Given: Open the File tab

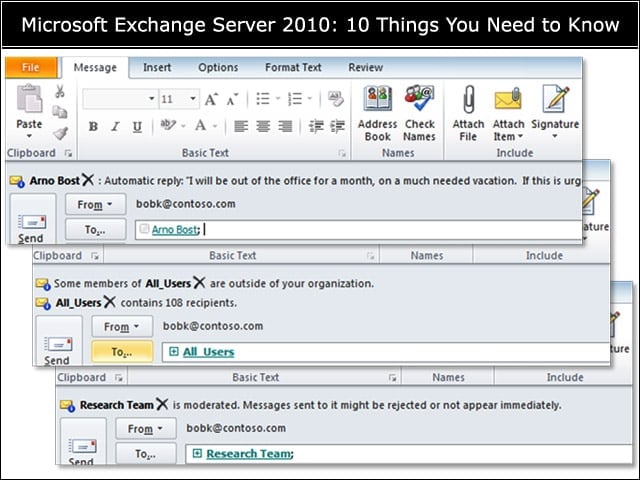Looking at the screenshot, I should tap(31, 67).
